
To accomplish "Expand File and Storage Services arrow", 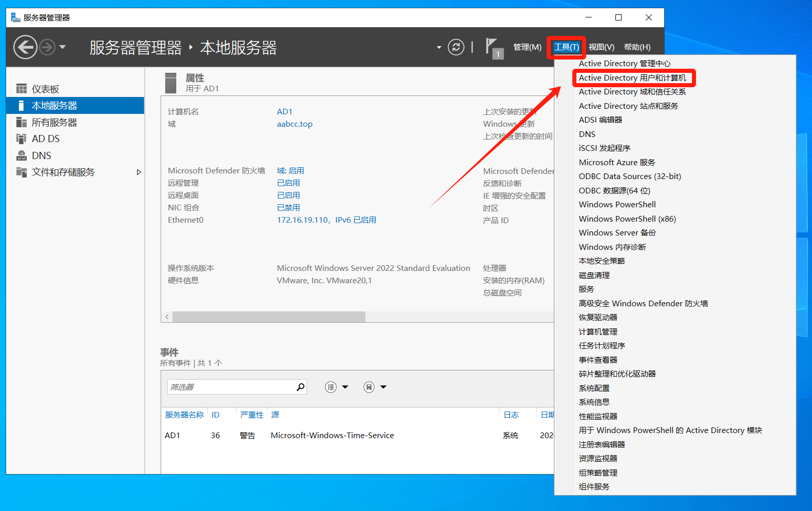I will [139, 172].
